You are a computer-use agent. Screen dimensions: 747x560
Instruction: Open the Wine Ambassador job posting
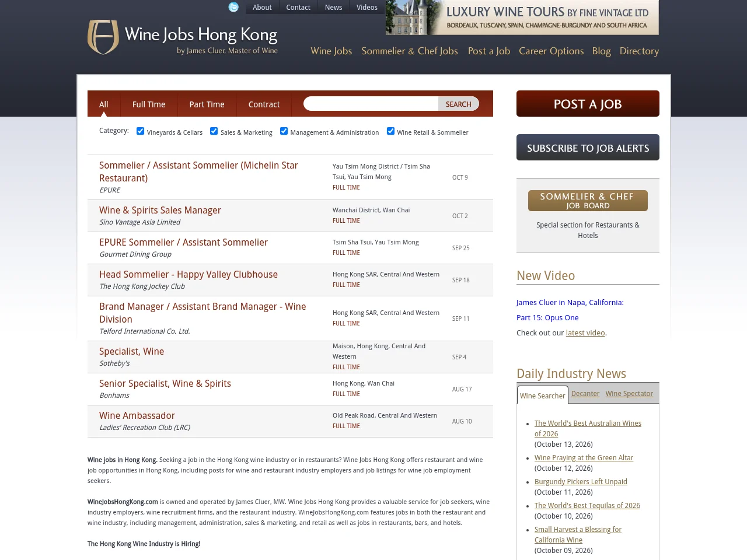[137, 415]
